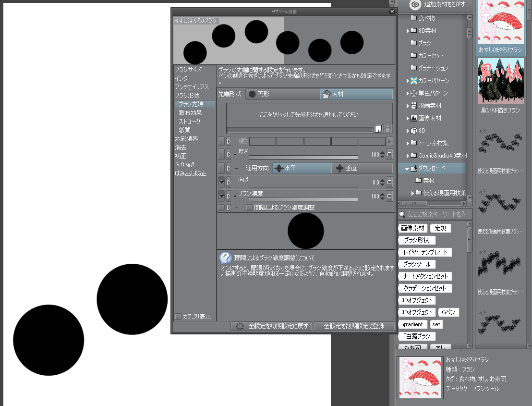Open the インク category
The height and width of the screenshot is (406, 532).
[181, 78]
